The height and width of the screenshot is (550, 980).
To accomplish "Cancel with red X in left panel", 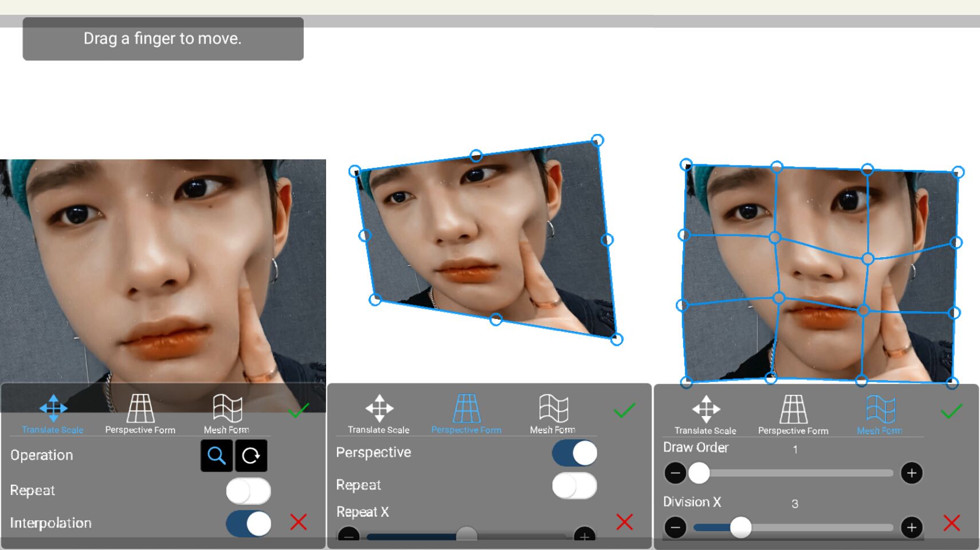I will [x=299, y=522].
